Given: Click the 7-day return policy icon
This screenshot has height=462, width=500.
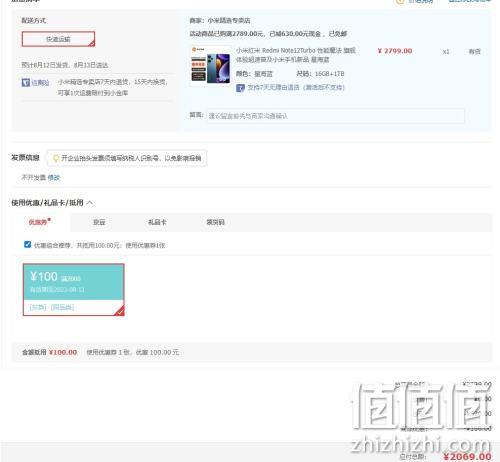Looking at the screenshot, I should point(240,88).
